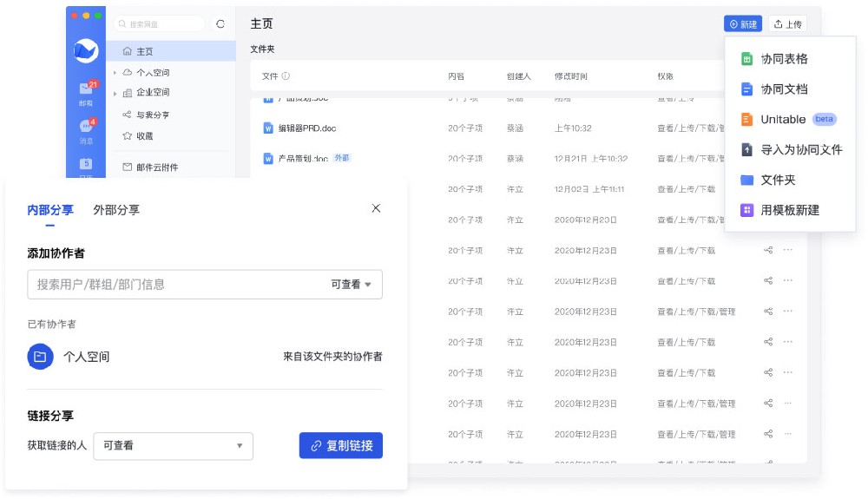Viewport: 868px width, 499px height.
Task: Close the share dialog with the X
Action: click(x=376, y=208)
